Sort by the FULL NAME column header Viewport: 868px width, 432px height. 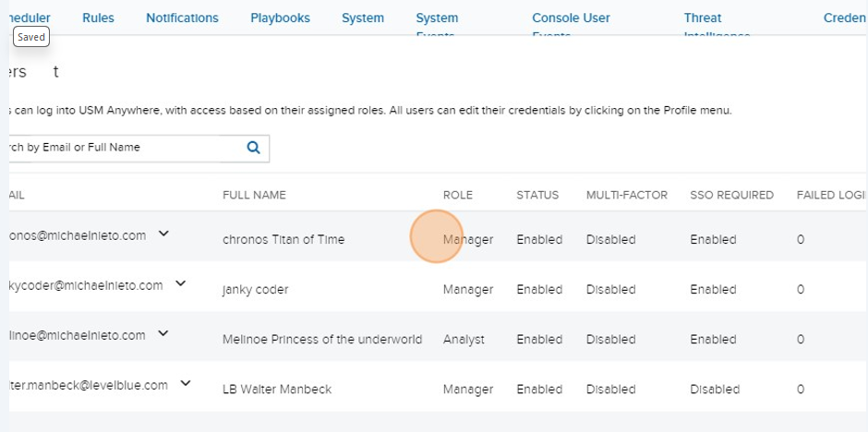click(x=254, y=195)
